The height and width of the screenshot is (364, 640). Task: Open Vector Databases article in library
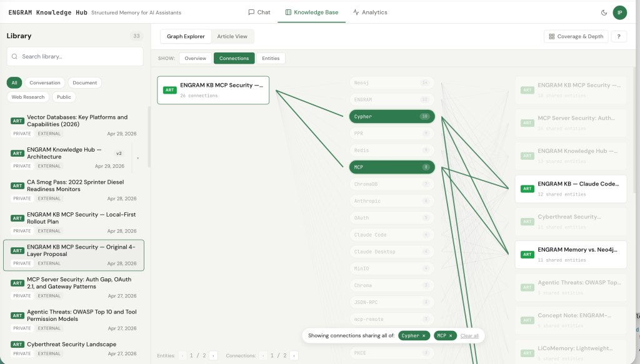74,125
